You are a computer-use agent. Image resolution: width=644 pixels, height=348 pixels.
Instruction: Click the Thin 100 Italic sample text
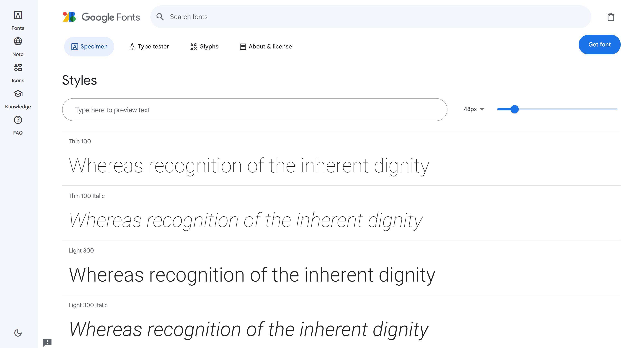point(246,220)
